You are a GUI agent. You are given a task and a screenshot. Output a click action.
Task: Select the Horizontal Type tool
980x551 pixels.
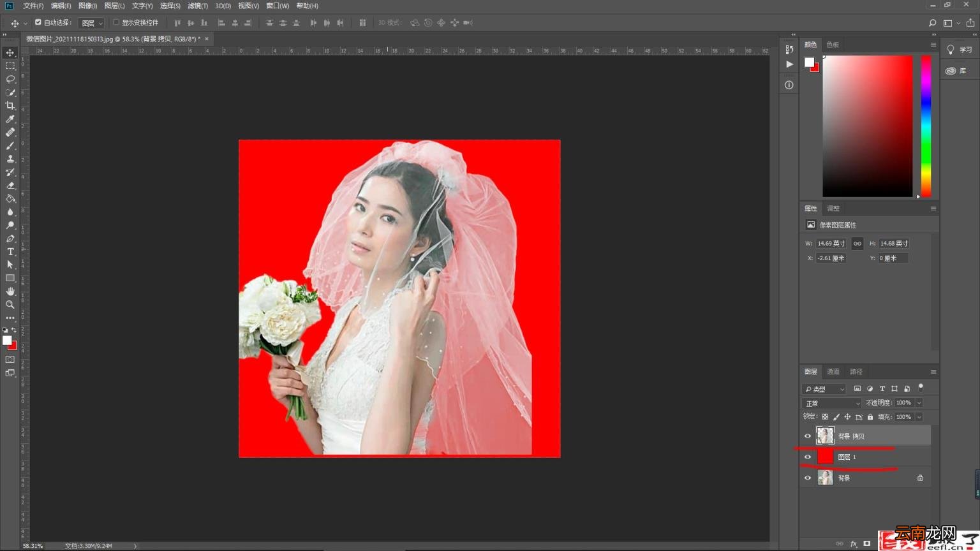10,252
